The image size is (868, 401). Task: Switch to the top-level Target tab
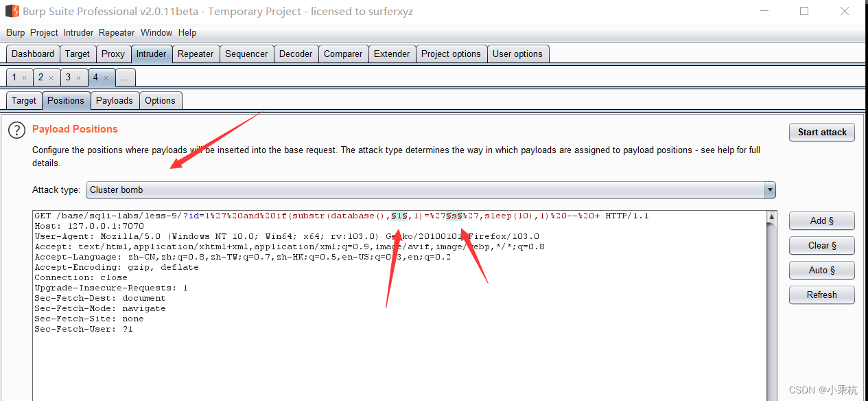pyautogui.click(x=78, y=54)
